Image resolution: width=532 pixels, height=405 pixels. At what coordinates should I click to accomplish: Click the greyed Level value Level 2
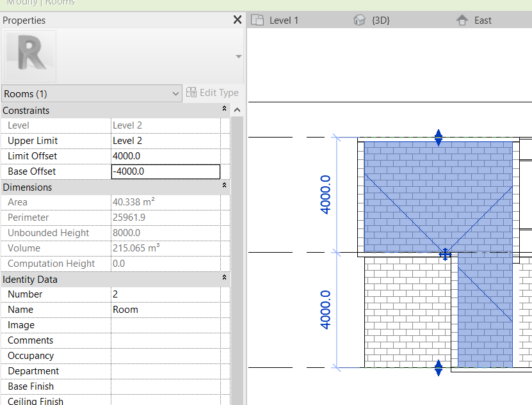coord(127,125)
